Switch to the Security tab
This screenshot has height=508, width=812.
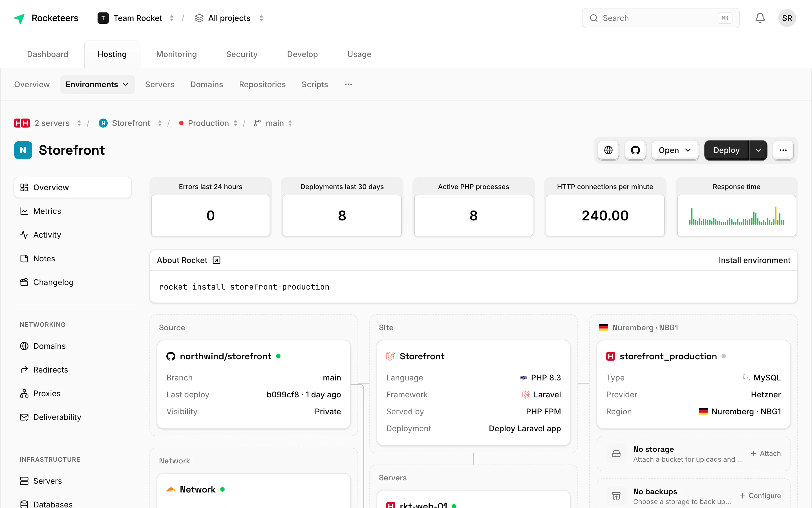(242, 54)
